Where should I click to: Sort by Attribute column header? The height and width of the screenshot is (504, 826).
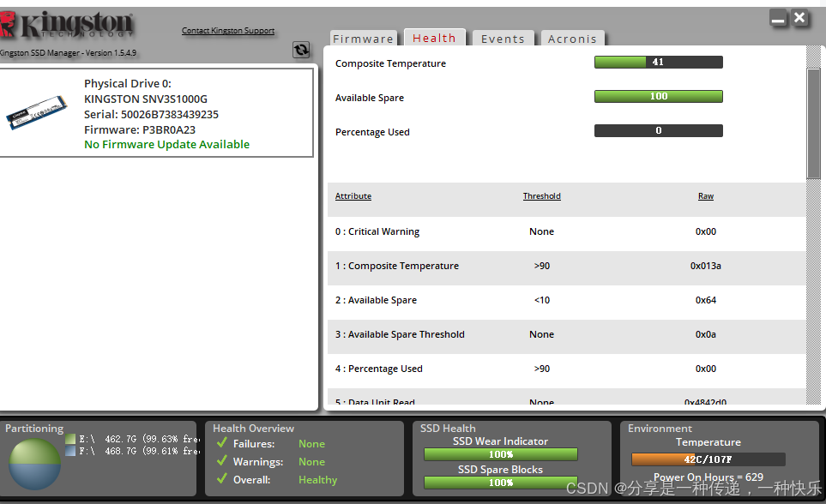tap(353, 196)
